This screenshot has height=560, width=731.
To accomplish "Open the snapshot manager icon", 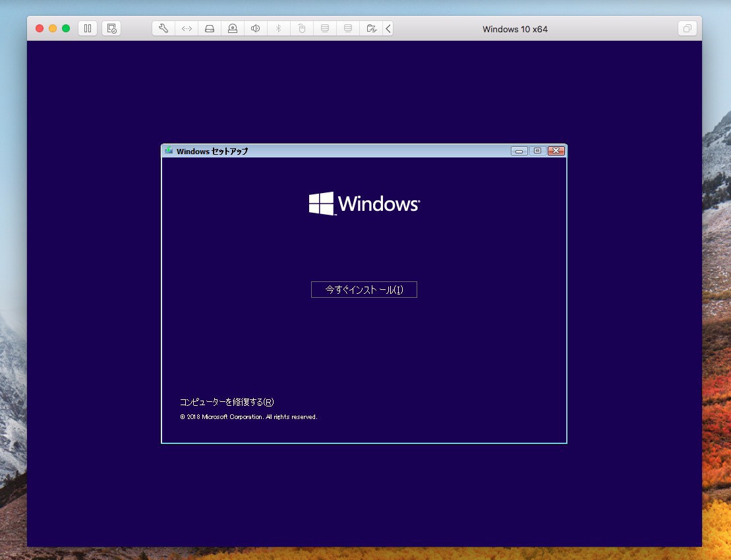I will point(111,28).
